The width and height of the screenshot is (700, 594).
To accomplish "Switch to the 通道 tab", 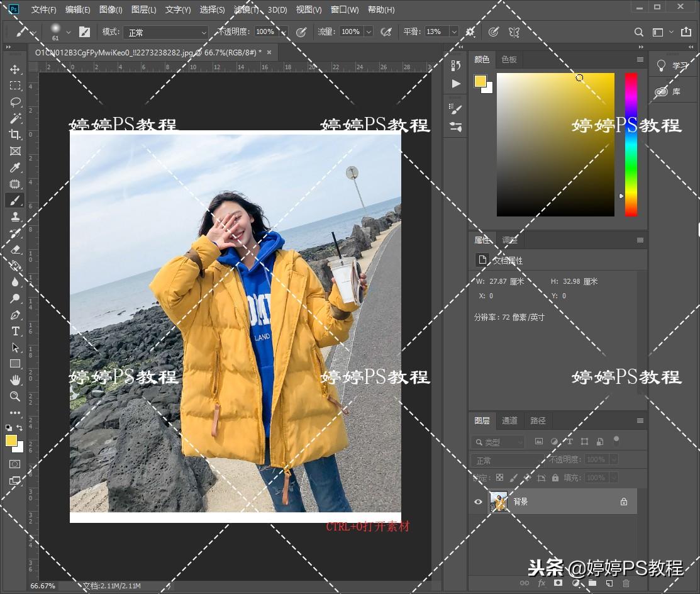I will 509,420.
